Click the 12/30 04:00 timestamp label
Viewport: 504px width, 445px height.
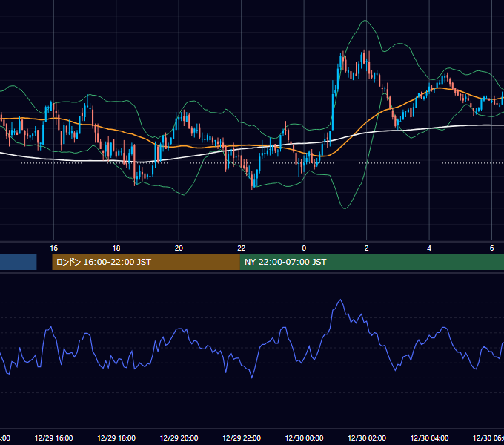[x=429, y=438]
